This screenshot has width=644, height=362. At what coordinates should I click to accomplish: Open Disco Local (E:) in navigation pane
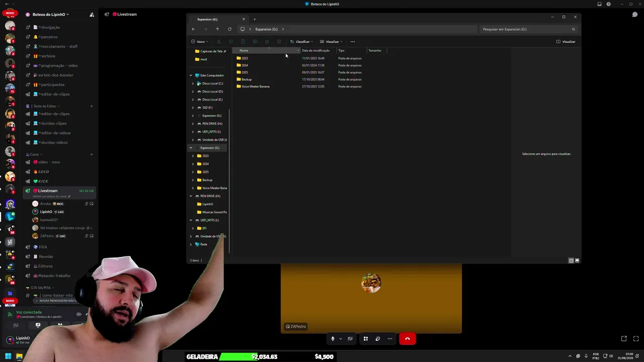212,100
